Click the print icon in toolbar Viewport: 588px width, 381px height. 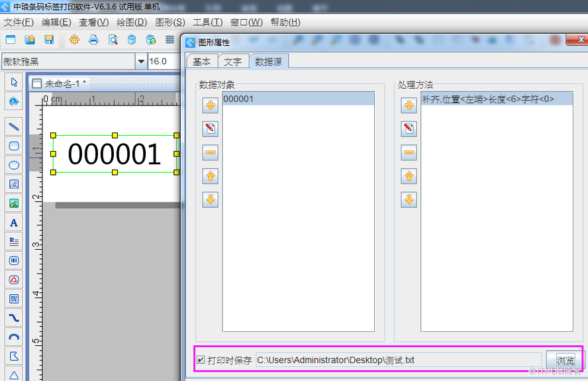click(x=93, y=40)
